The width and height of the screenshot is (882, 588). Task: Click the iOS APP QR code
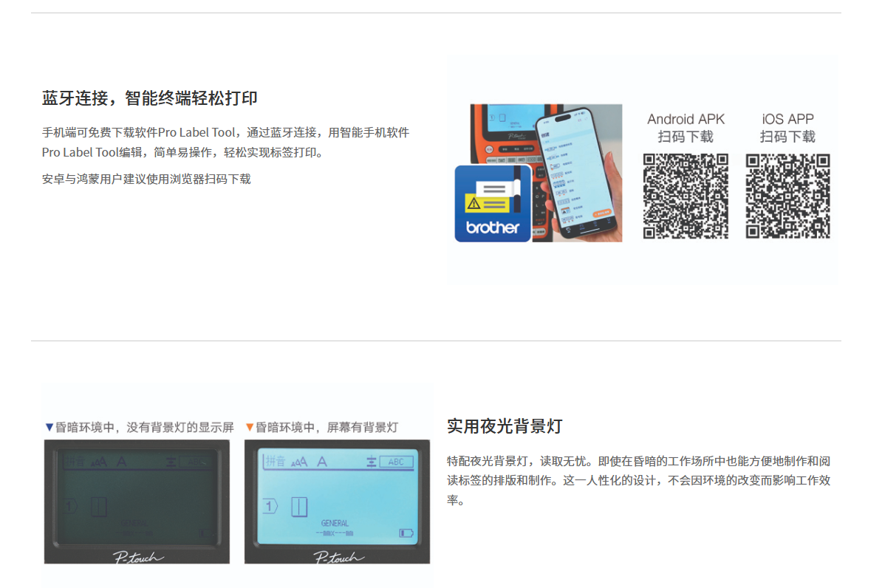(787, 196)
